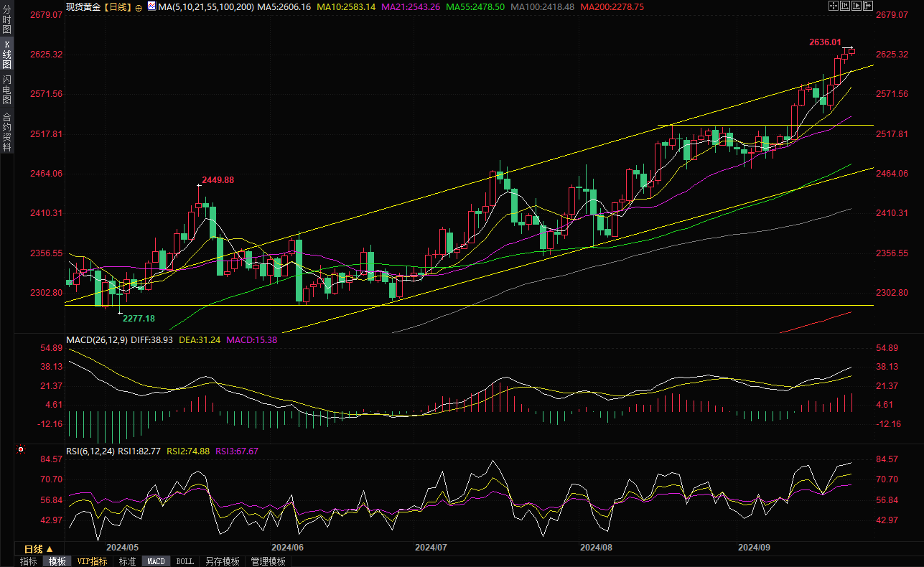Switch to the BOLL template

pyautogui.click(x=185, y=561)
